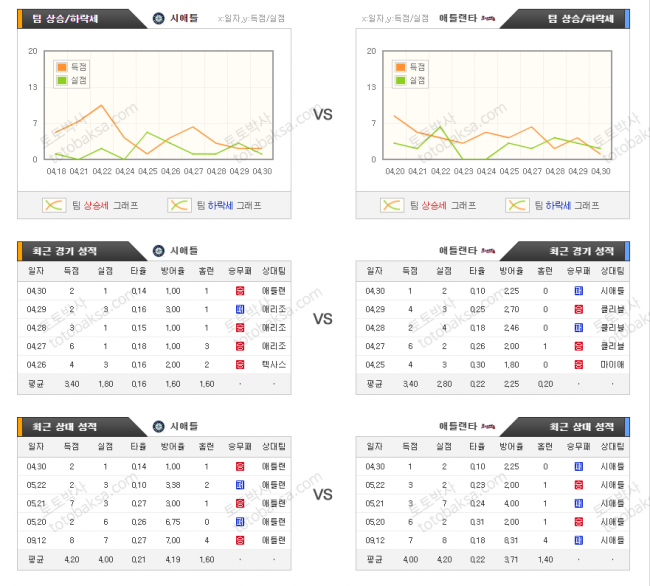Click result badge in Seattle's 09.12 head-to-head row
Screen dimensions: 650x586
pos(240,540)
